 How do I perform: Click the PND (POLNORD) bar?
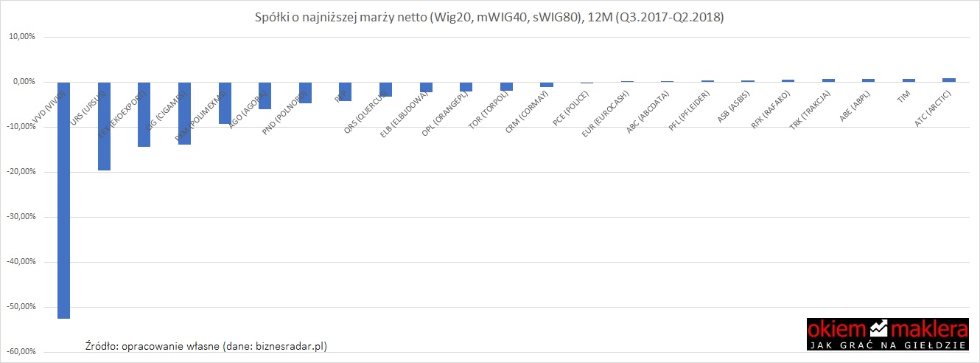[x=305, y=92]
